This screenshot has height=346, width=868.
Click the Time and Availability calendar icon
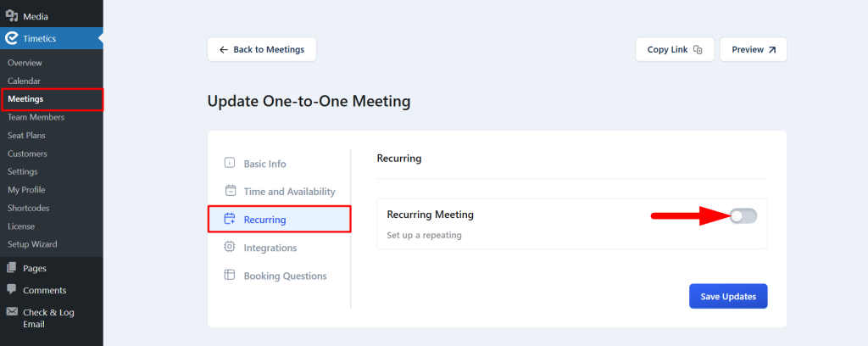point(230,191)
